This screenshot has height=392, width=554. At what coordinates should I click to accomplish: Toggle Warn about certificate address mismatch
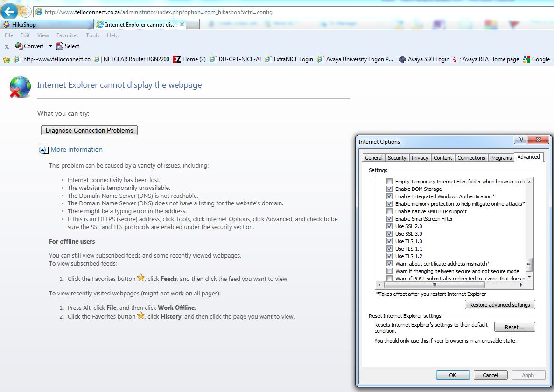(389, 264)
